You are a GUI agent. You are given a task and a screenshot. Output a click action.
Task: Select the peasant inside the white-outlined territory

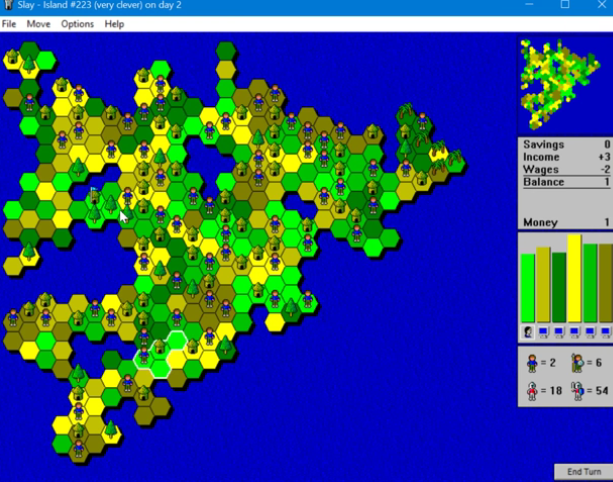[x=143, y=355]
